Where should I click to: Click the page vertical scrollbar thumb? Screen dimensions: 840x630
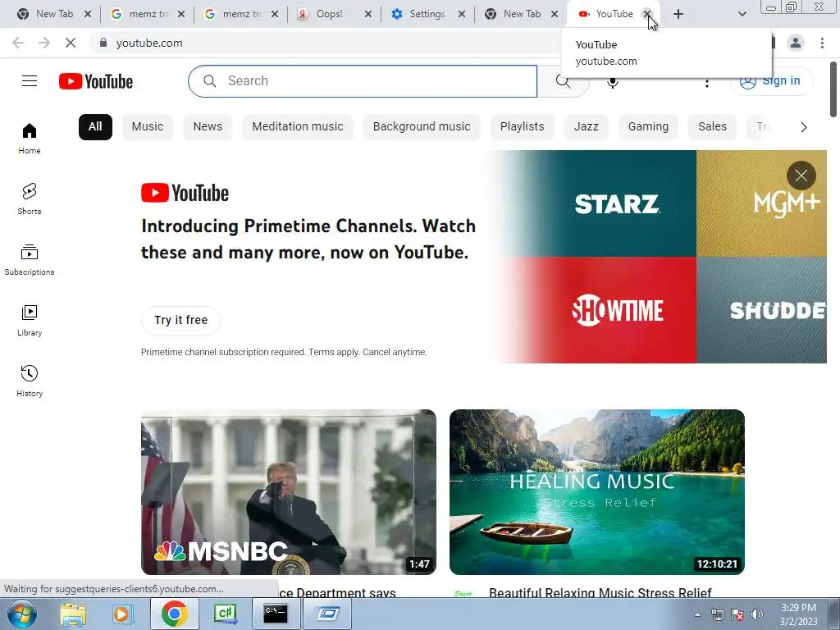[833, 89]
